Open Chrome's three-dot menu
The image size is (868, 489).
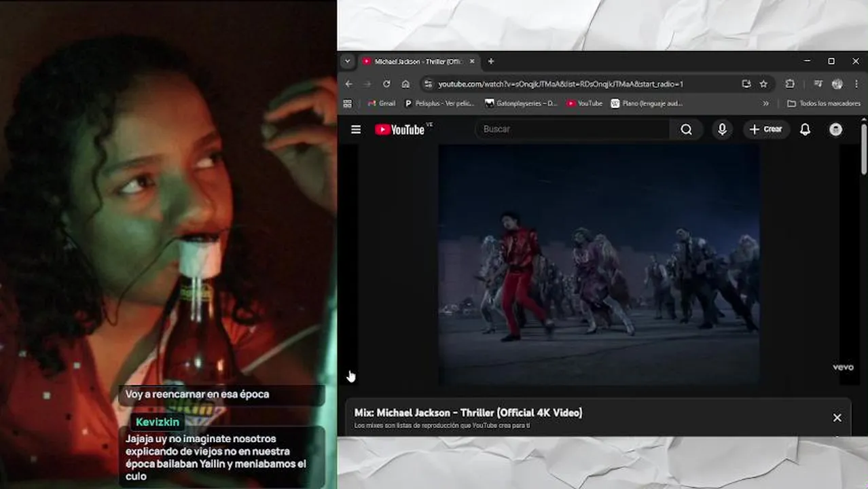(856, 84)
